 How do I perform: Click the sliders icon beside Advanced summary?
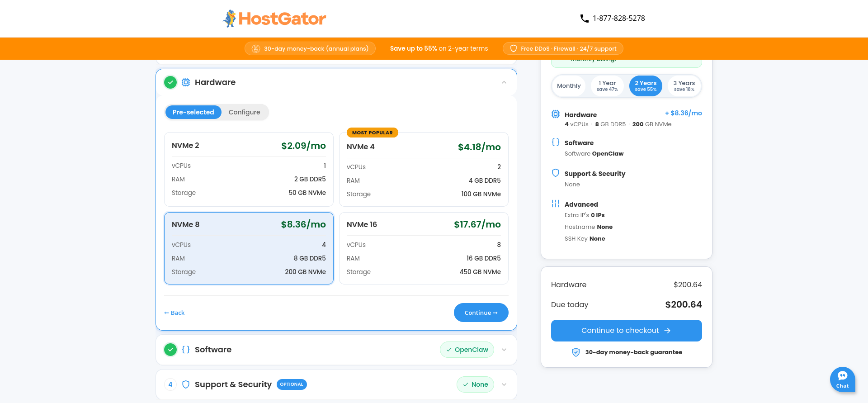tap(556, 204)
